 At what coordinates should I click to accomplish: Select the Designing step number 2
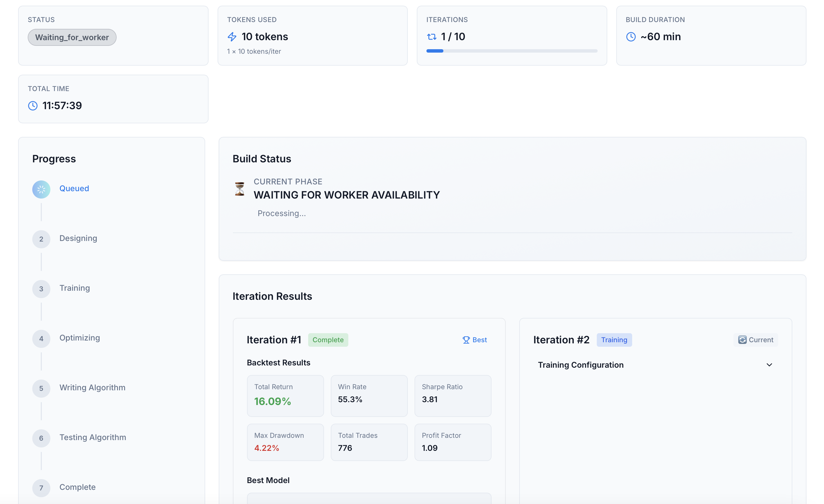41,239
